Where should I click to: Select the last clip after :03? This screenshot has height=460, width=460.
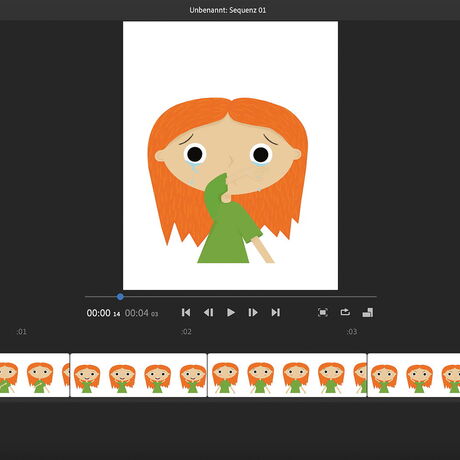point(414,375)
